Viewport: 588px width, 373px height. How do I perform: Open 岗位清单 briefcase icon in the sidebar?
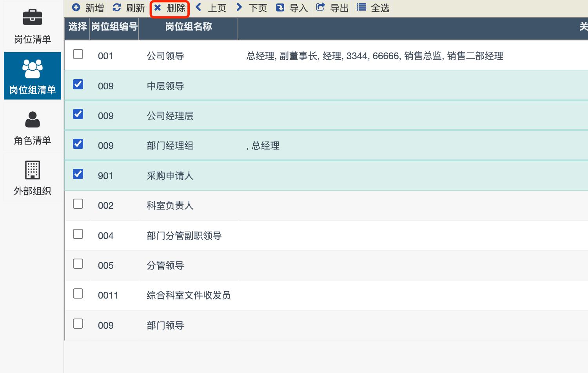33,18
